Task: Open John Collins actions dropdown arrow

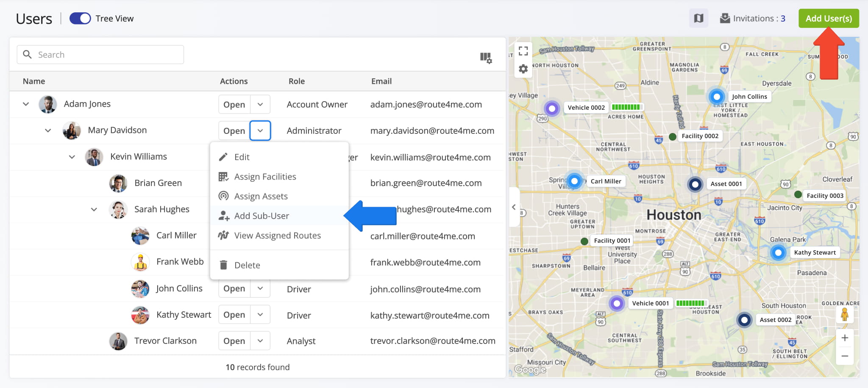Action: 260,288
